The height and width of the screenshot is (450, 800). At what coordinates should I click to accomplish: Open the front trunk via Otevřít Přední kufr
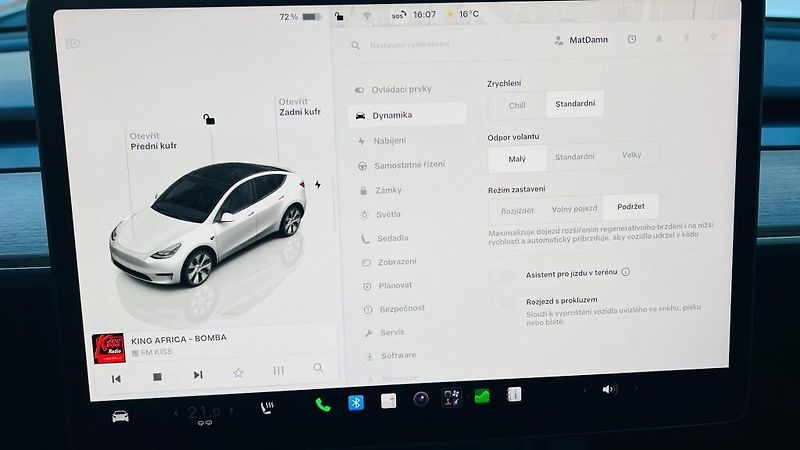[153, 141]
